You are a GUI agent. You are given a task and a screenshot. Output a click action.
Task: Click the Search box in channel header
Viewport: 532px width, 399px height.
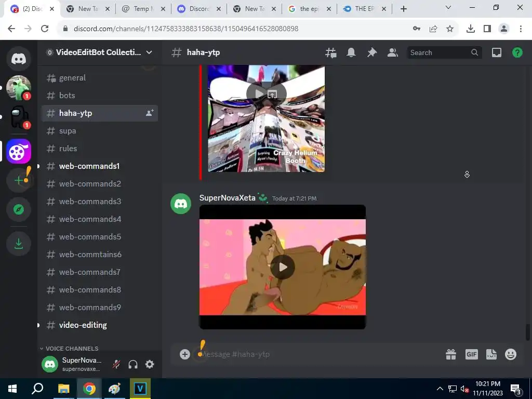point(444,52)
